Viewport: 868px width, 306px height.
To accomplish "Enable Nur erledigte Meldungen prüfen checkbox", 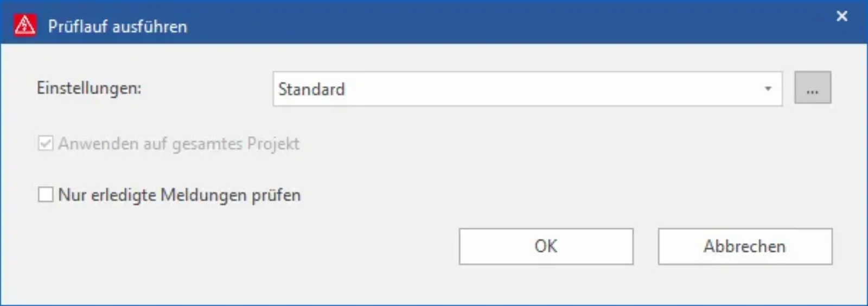I will pos(46,194).
